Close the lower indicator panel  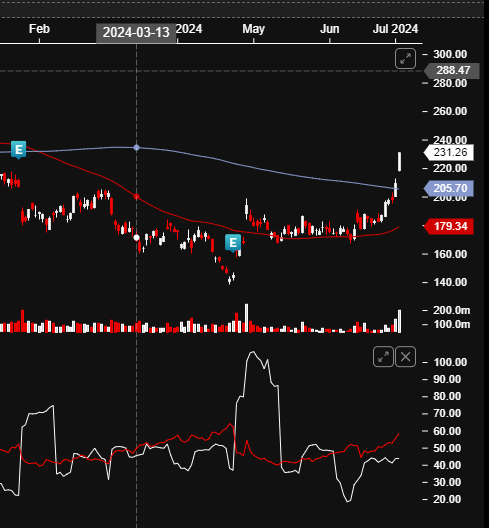click(405, 357)
